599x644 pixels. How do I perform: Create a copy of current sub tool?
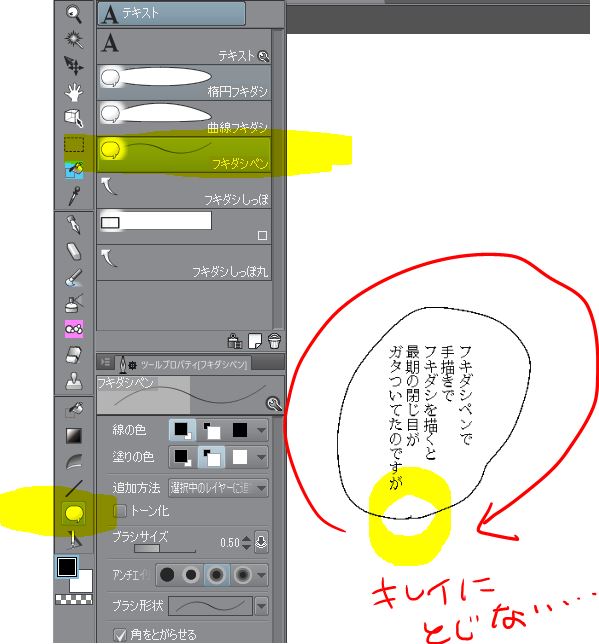(x=255, y=341)
